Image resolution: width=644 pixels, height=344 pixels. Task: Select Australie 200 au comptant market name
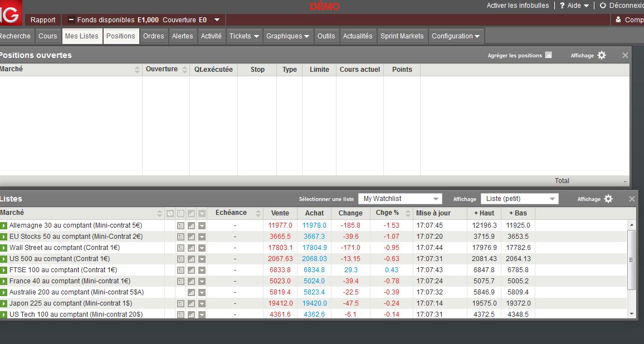coord(76,292)
